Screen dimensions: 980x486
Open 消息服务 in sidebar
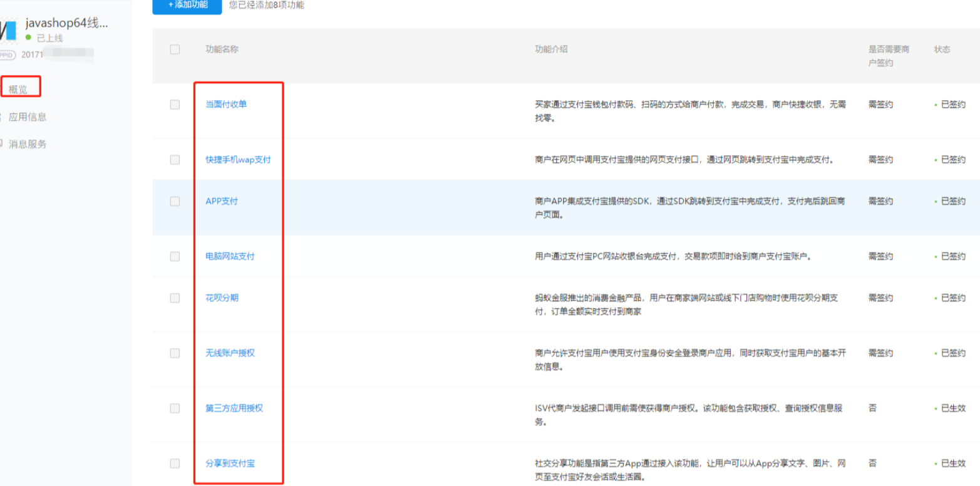coord(28,144)
